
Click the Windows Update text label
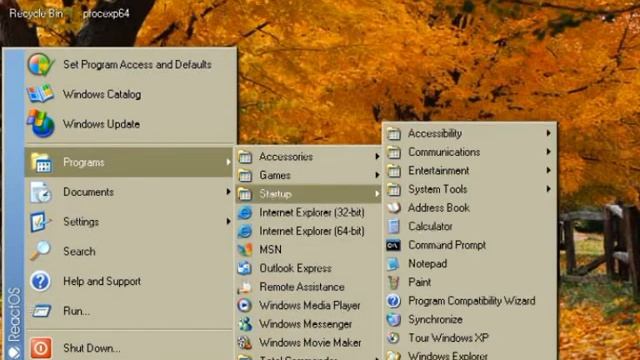[x=101, y=124]
